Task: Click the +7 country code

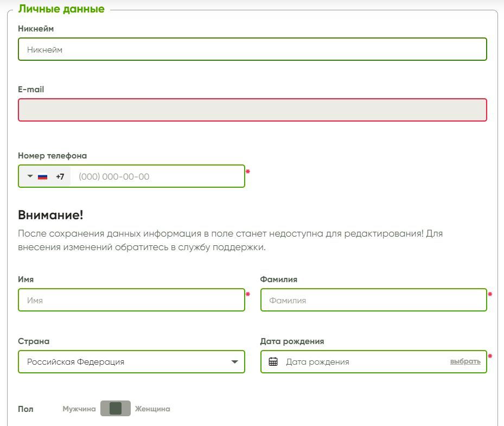Action: coord(60,176)
